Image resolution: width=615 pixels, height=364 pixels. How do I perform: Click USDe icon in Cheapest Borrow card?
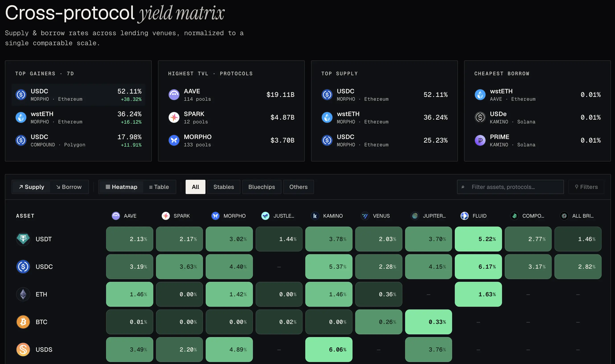[480, 117]
